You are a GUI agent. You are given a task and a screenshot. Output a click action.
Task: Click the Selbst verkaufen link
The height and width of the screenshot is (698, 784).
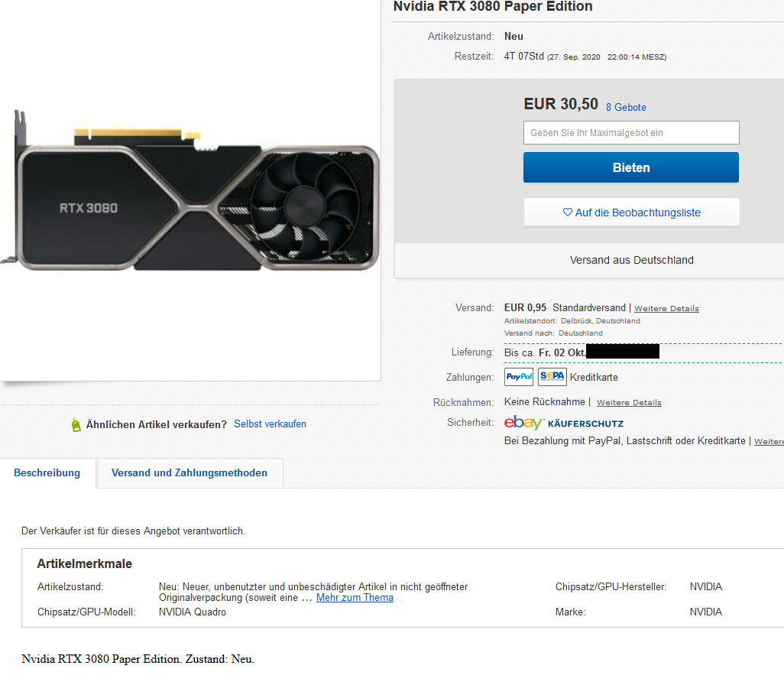pos(270,424)
